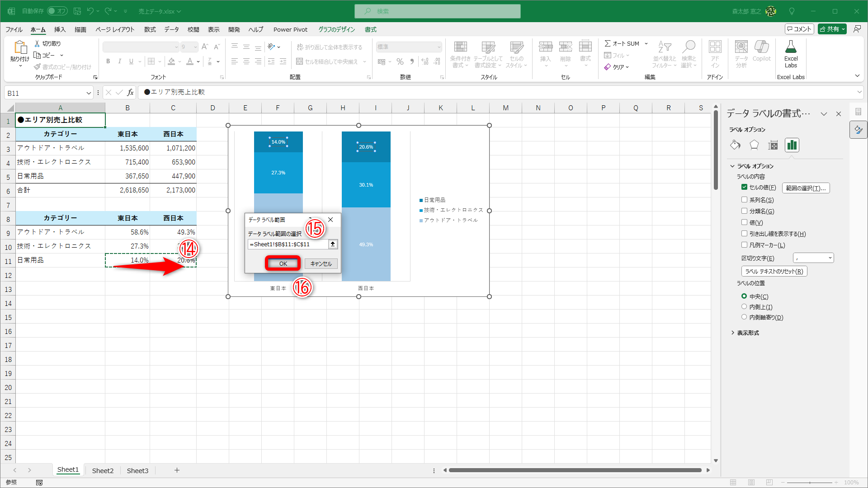Select the Label Options bar chart icon
The image size is (868, 488).
(792, 145)
